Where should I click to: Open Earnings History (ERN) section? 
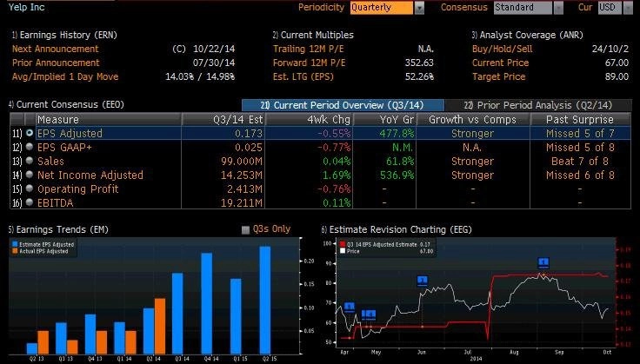pos(64,35)
